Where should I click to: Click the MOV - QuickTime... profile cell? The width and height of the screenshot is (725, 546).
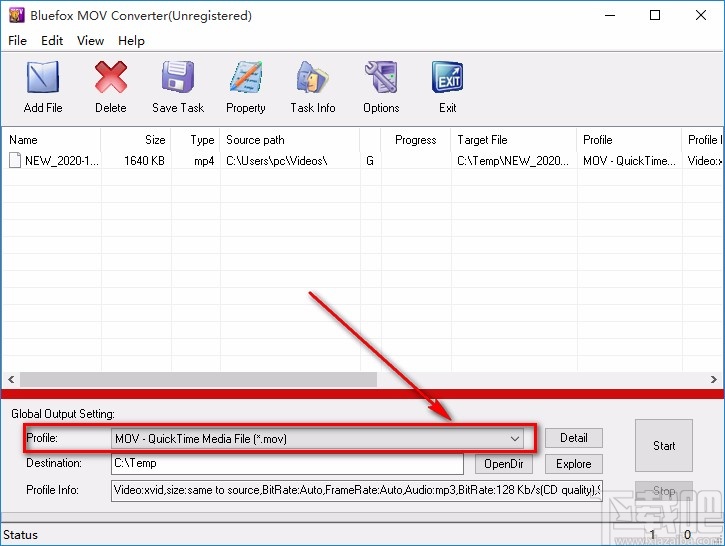(629, 161)
